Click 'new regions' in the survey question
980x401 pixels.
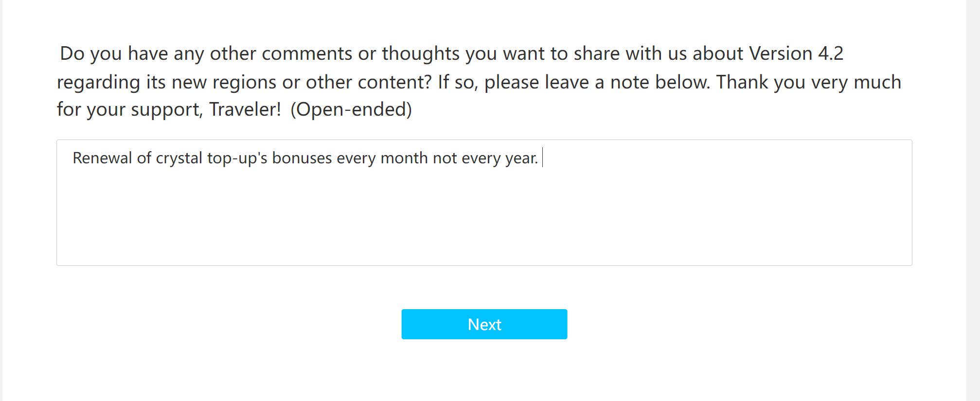click(x=224, y=82)
